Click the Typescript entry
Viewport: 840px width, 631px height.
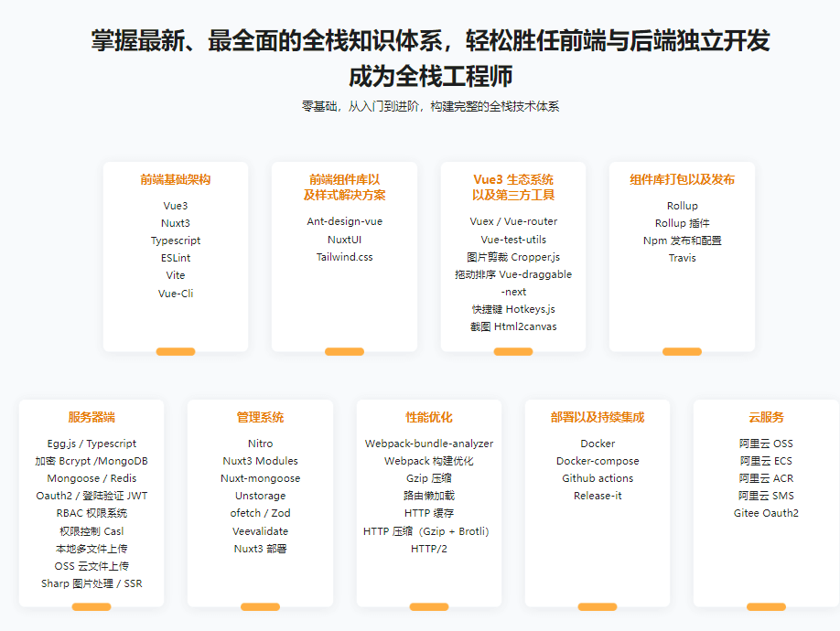coord(175,240)
